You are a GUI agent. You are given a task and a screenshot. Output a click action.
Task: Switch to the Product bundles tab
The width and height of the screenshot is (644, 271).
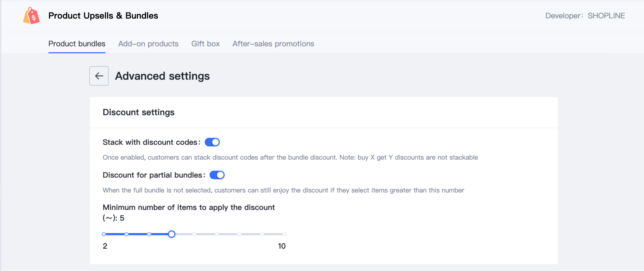tap(77, 44)
